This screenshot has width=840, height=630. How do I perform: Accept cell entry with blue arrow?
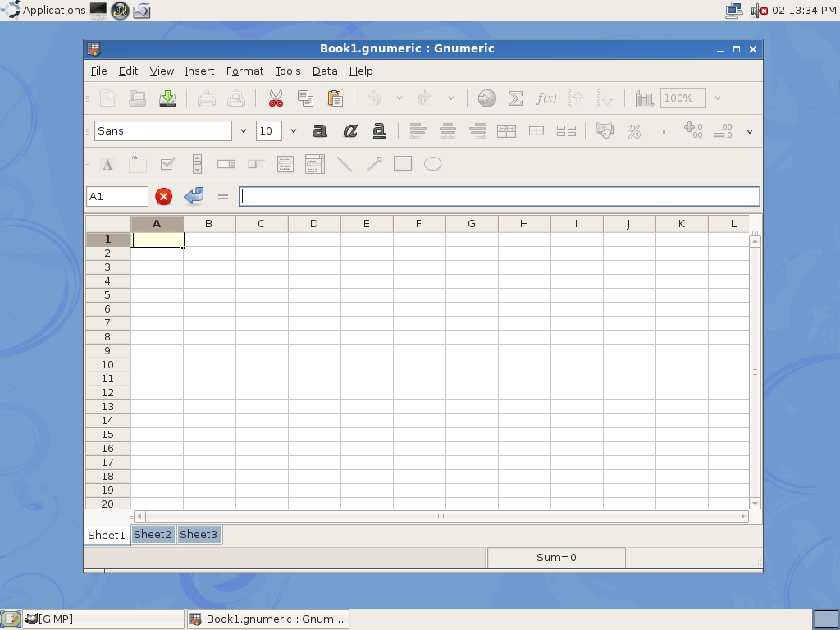tap(194, 197)
